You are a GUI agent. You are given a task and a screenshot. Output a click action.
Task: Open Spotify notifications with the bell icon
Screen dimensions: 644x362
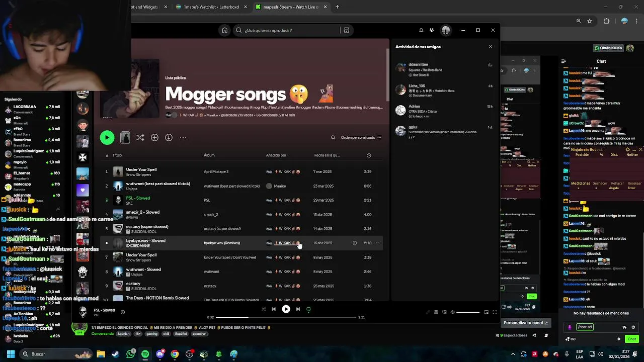(x=421, y=30)
